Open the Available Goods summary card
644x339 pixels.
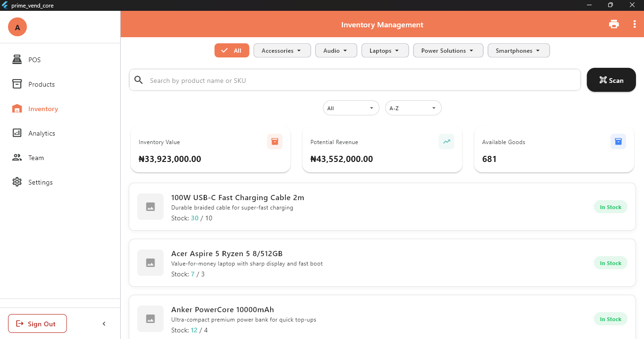[x=554, y=149]
